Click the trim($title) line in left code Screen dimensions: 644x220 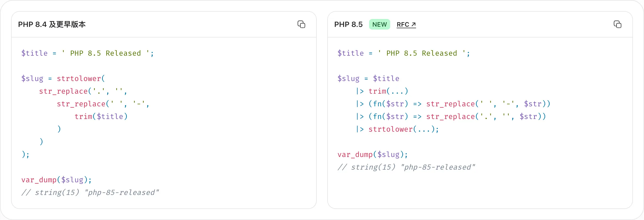coord(101,117)
